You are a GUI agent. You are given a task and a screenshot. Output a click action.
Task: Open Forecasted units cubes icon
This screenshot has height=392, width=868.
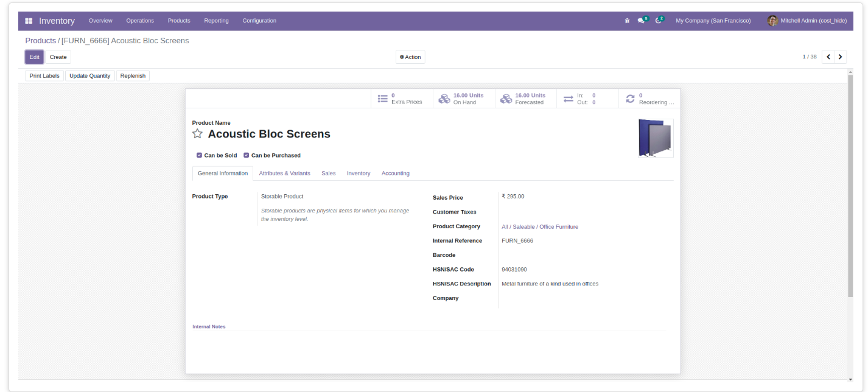pyautogui.click(x=506, y=99)
